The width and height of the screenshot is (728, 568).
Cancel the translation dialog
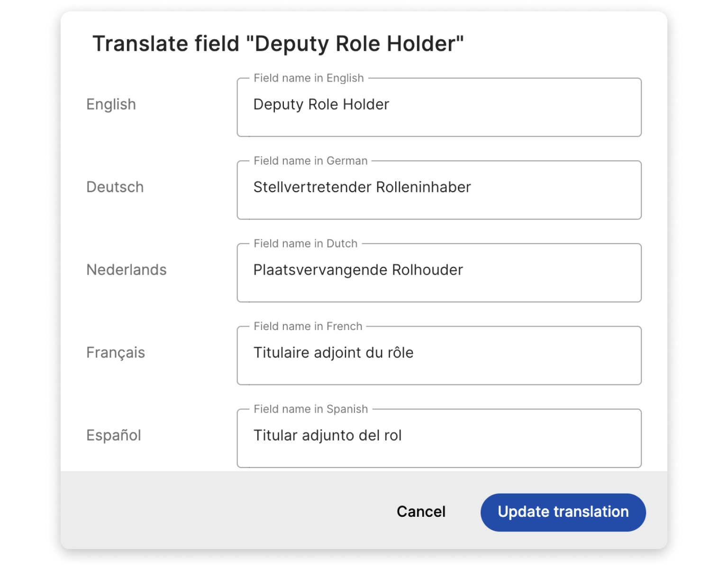coord(421,512)
